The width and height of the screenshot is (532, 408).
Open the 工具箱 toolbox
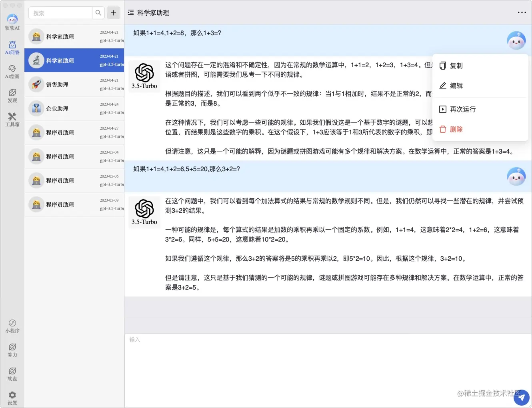12,120
